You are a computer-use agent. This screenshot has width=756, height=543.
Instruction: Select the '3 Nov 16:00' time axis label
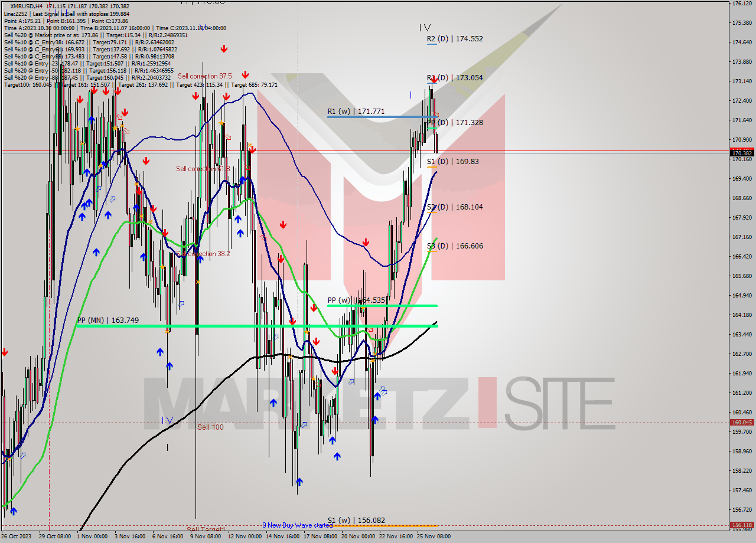pyautogui.click(x=130, y=537)
